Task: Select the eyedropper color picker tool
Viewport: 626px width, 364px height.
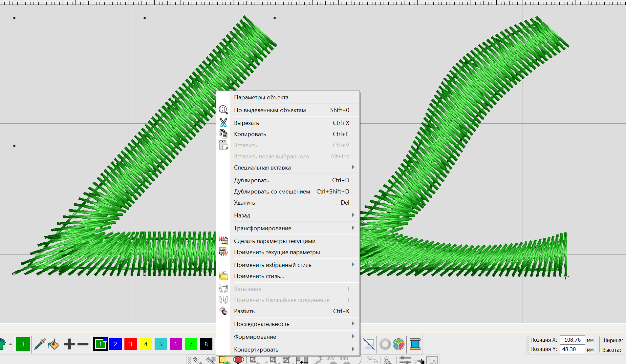Action: point(40,344)
